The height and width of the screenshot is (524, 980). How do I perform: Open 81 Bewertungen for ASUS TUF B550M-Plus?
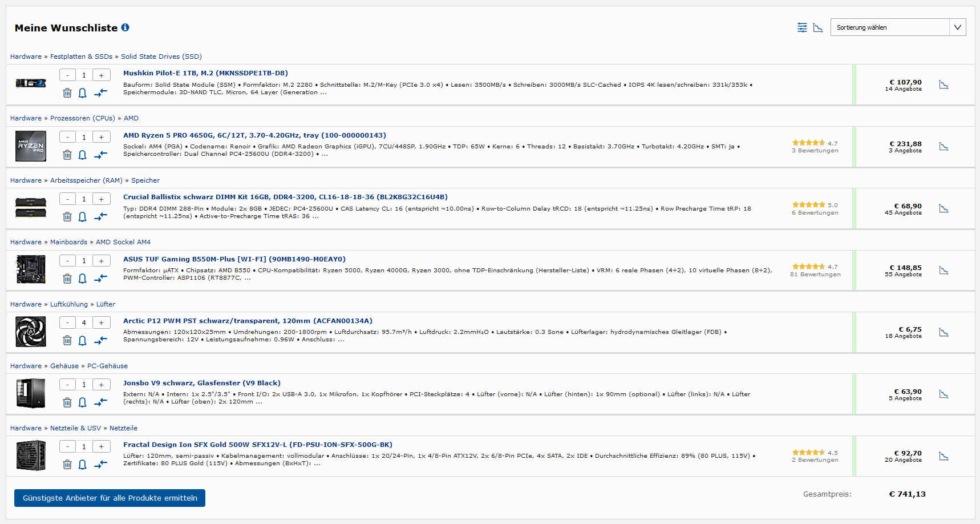tap(815, 275)
